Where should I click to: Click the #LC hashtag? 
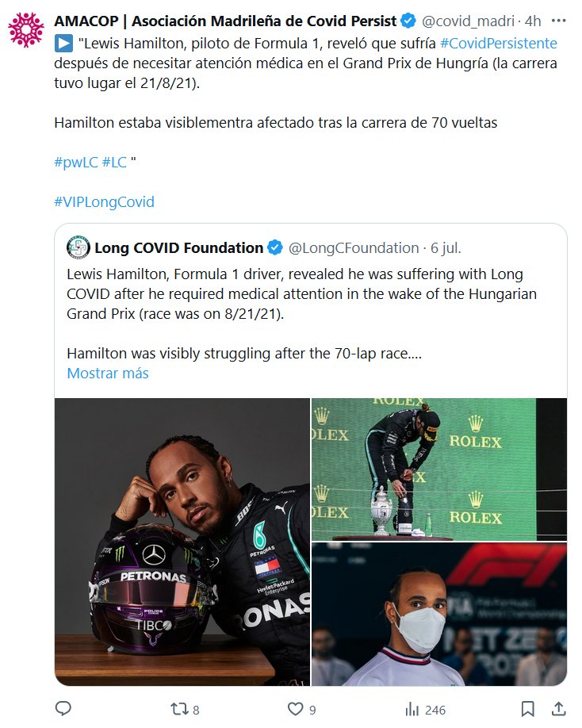click(114, 162)
